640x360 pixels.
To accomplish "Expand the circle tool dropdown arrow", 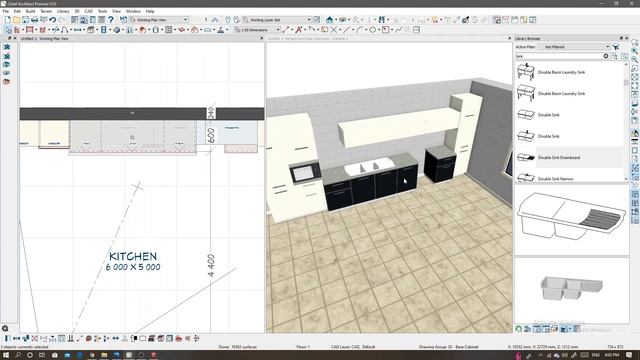I will [x=378, y=30].
